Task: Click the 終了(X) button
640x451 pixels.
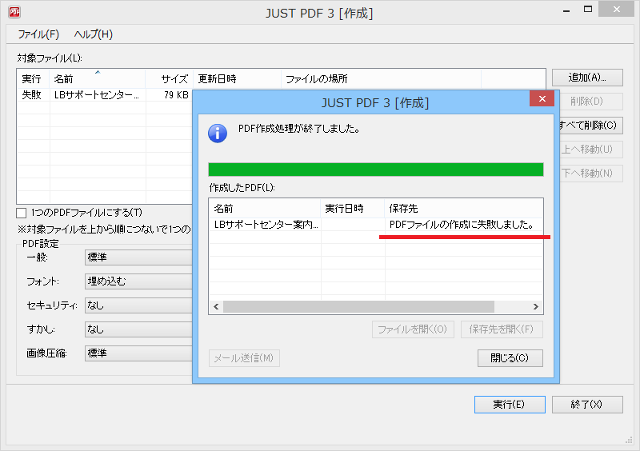Action: point(587,404)
